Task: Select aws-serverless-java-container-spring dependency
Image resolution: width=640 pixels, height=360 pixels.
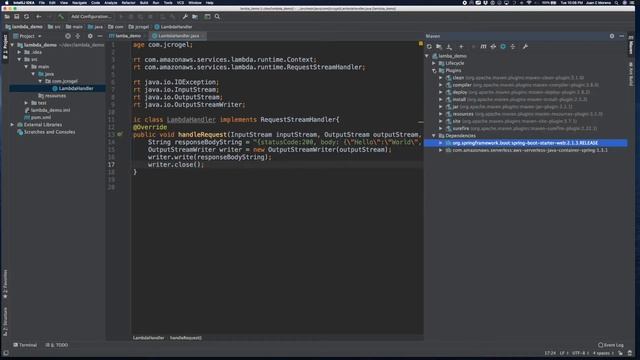Action: pyautogui.click(x=530, y=150)
